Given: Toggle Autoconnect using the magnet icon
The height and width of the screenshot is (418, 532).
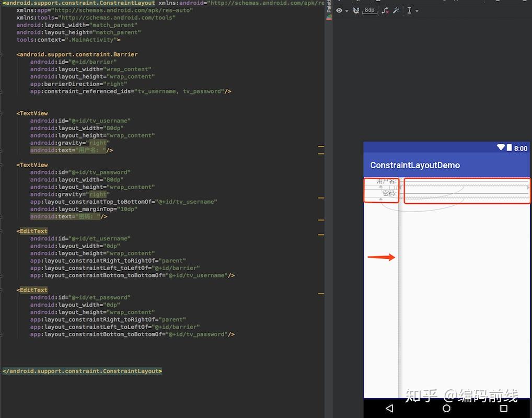Looking at the screenshot, I should 356,10.
